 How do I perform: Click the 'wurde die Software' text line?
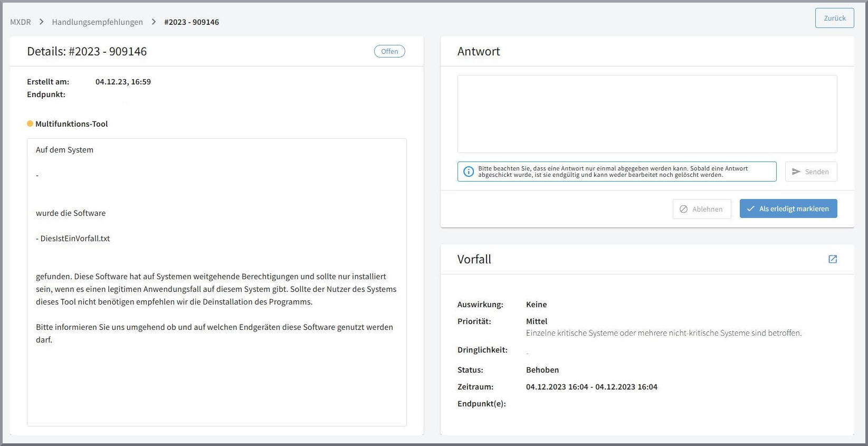click(71, 213)
